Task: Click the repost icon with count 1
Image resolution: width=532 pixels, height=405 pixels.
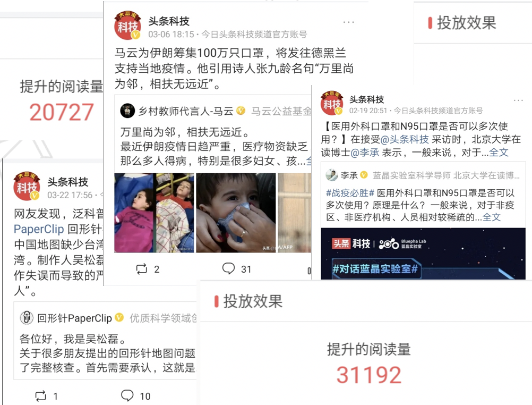Action: pyautogui.click(x=41, y=396)
